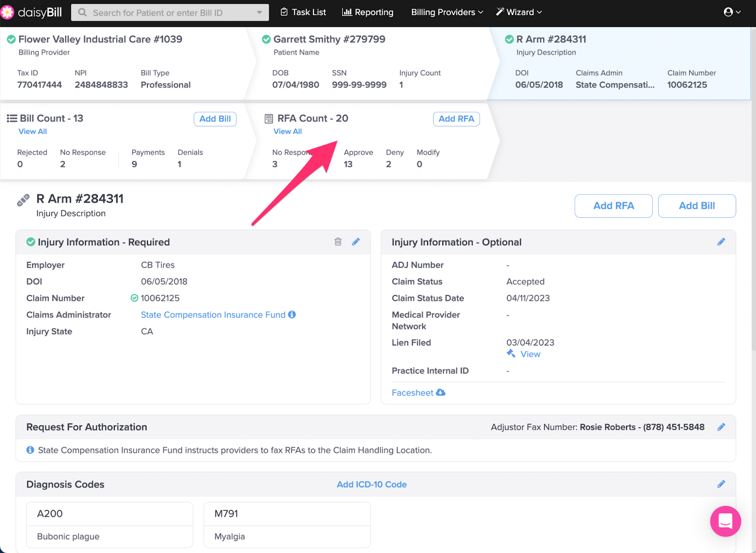The height and width of the screenshot is (553, 756).
Task: Click the green check beside Claim Number 10062125
Action: click(134, 298)
